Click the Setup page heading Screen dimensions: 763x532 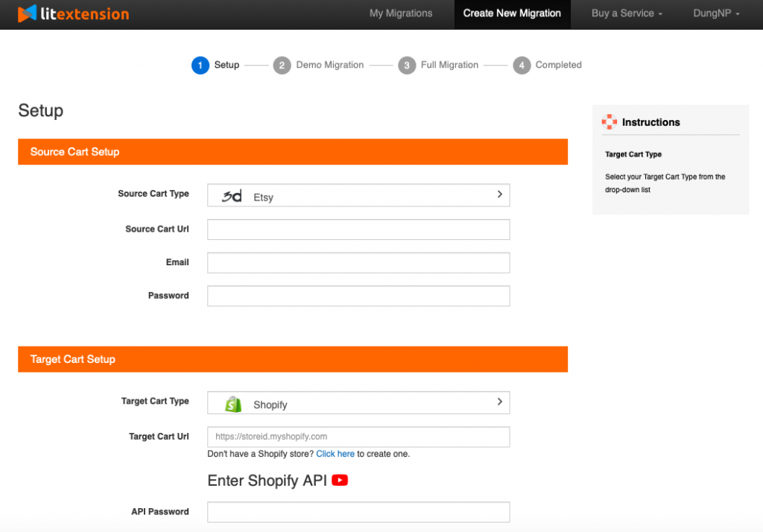point(41,111)
